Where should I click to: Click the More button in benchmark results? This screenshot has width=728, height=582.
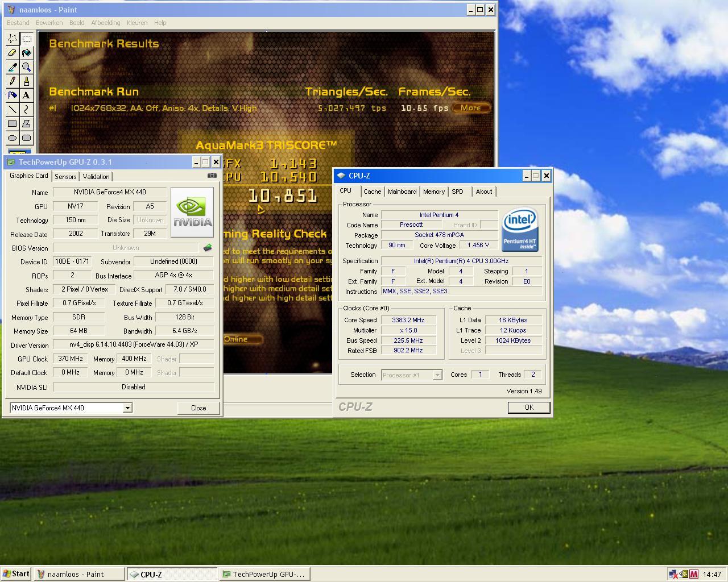click(x=471, y=108)
